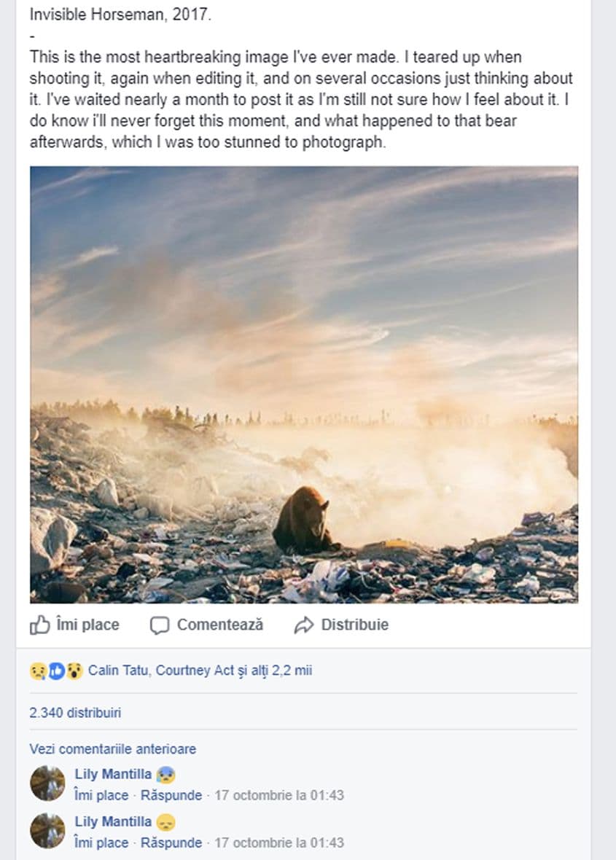
Task: Click the speech bubble Comentează icon
Action: click(x=159, y=625)
